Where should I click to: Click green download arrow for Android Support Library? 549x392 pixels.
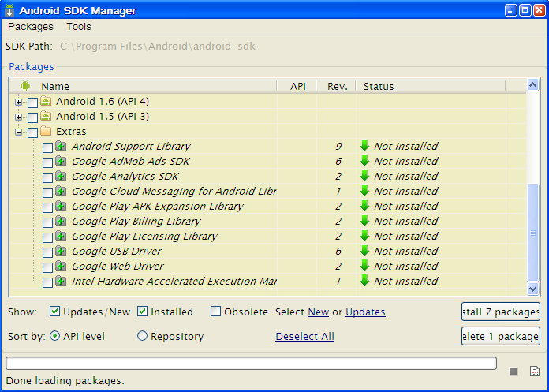pyautogui.click(x=364, y=146)
